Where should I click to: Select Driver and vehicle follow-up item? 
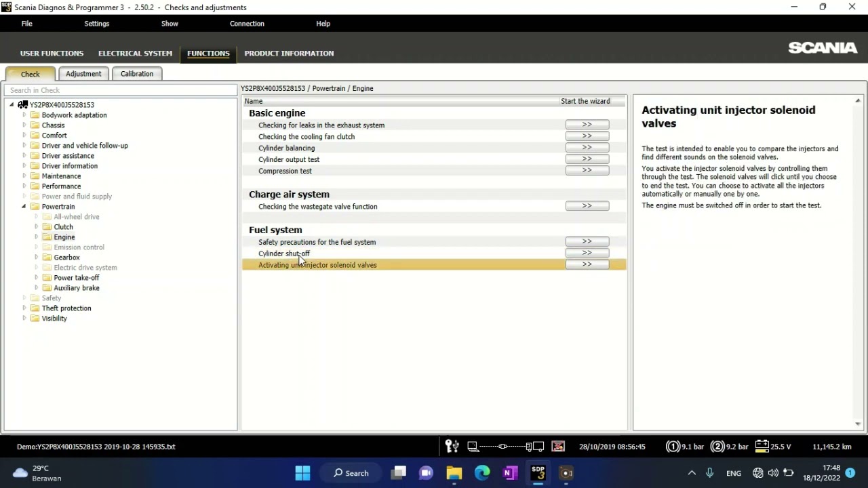85,146
